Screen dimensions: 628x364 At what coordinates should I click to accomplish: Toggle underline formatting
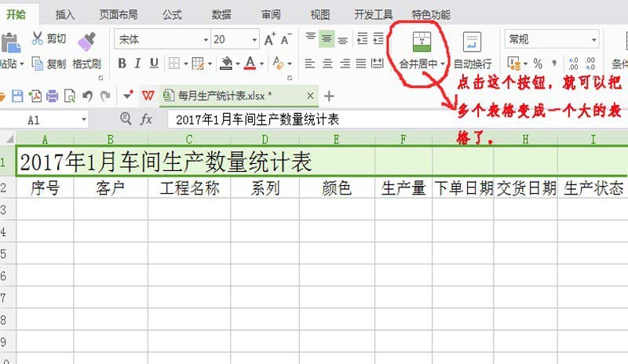(154, 64)
